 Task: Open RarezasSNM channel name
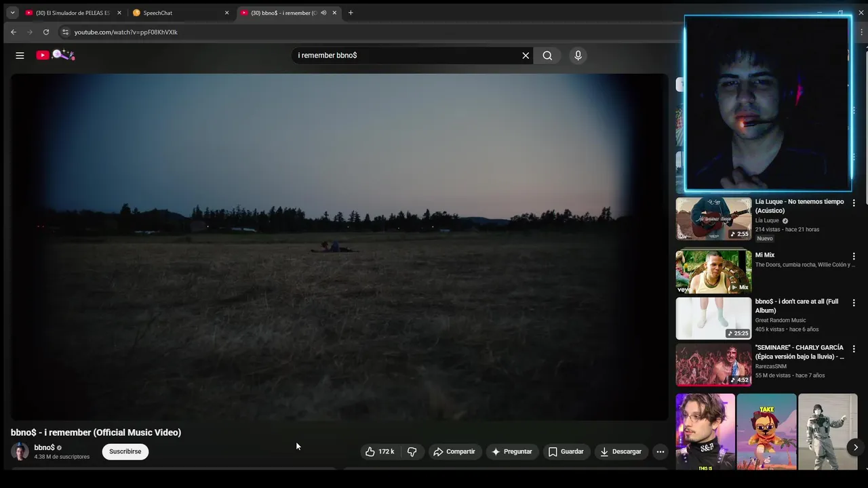click(x=771, y=366)
